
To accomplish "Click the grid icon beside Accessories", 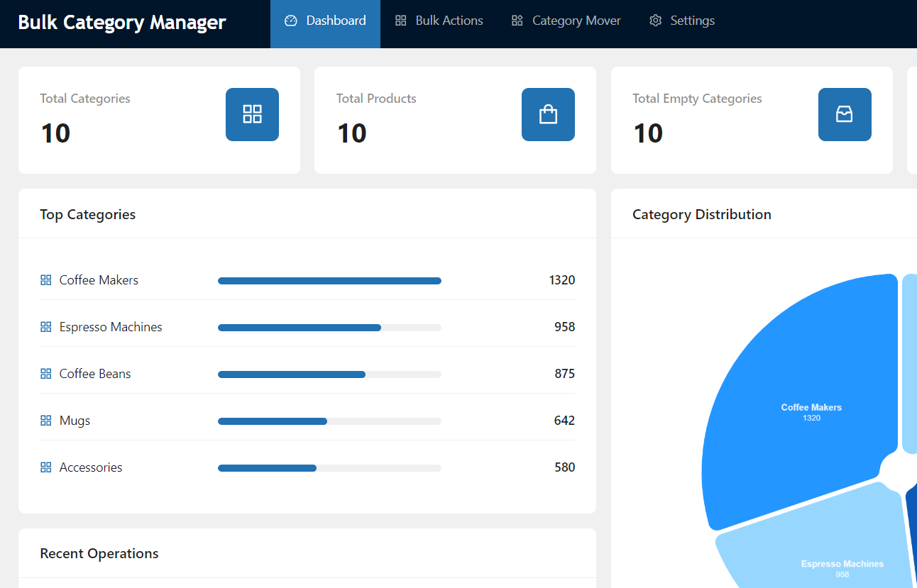I will click(46, 467).
